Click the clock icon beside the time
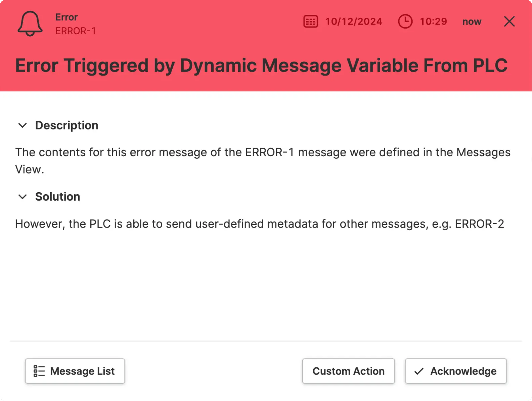The height and width of the screenshot is (401, 532). pyautogui.click(x=405, y=22)
